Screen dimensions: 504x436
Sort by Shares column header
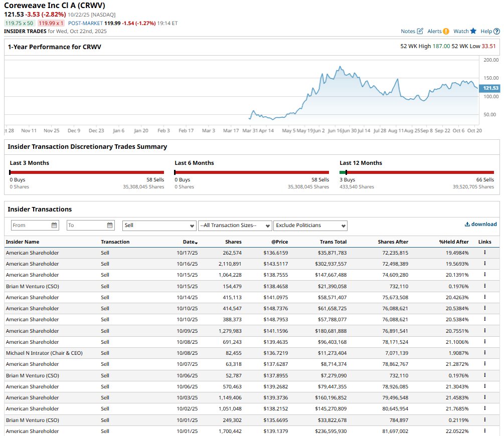pos(233,242)
